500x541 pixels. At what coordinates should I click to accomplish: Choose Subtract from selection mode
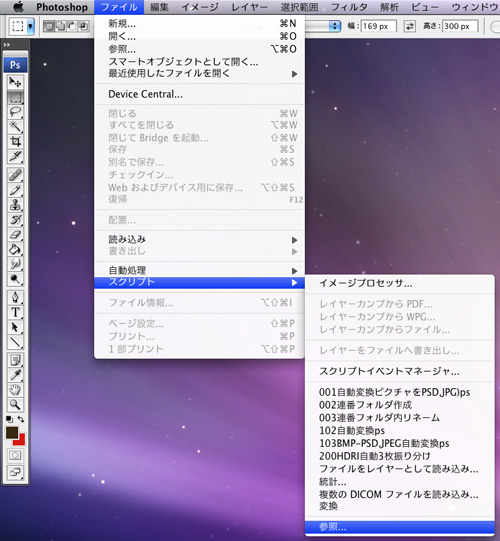72,26
